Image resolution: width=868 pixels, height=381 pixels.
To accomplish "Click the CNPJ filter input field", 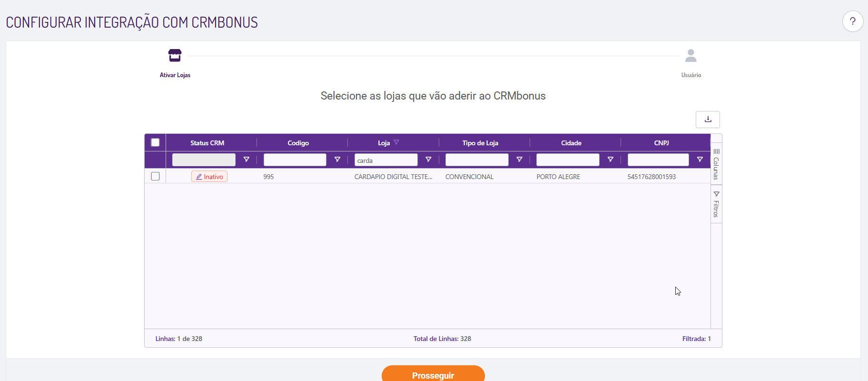I will tap(658, 160).
